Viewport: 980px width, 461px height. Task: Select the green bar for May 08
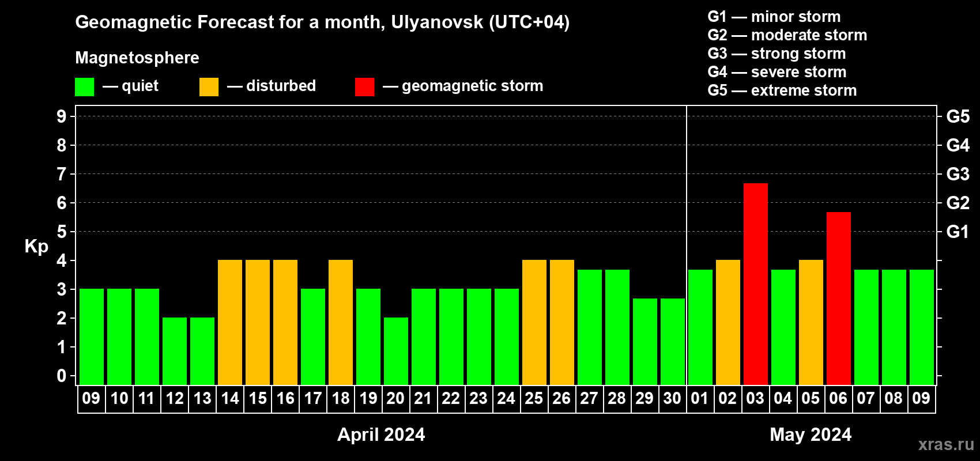(894, 327)
